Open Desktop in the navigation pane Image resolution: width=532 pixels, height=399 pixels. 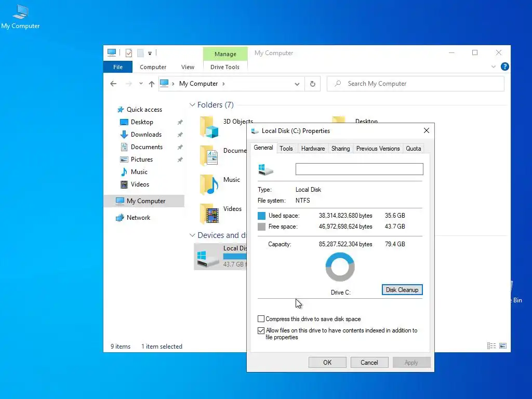coord(142,122)
